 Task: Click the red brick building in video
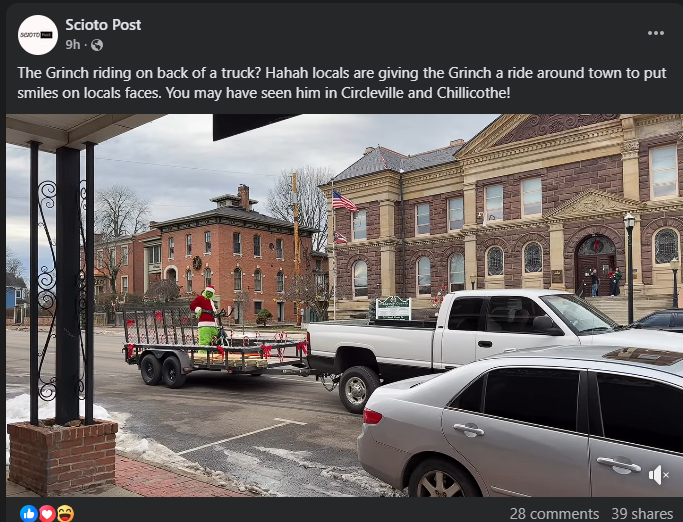[x=233, y=261]
